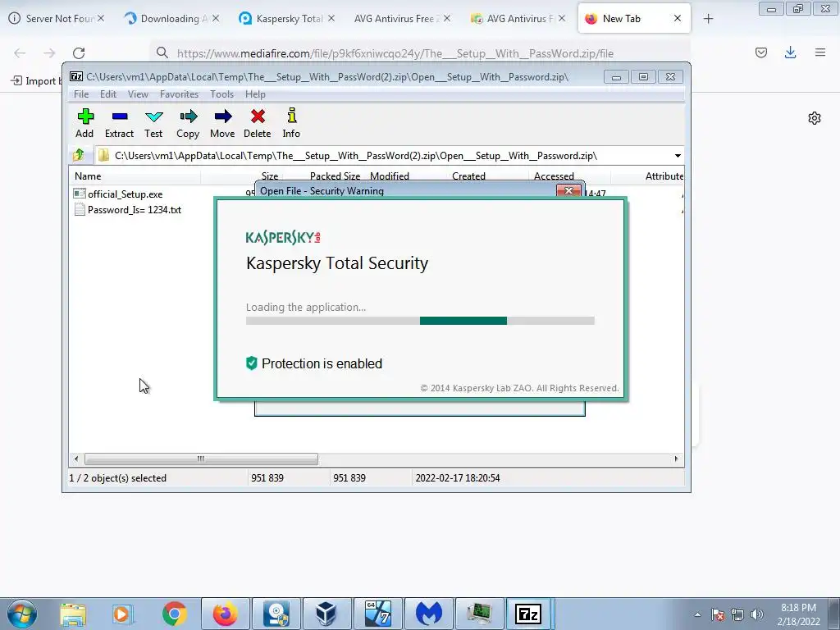Image resolution: width=840 pixels, height=630 pixels.
Task: Click the Protection is enabled shield icon
Action: 251,363
